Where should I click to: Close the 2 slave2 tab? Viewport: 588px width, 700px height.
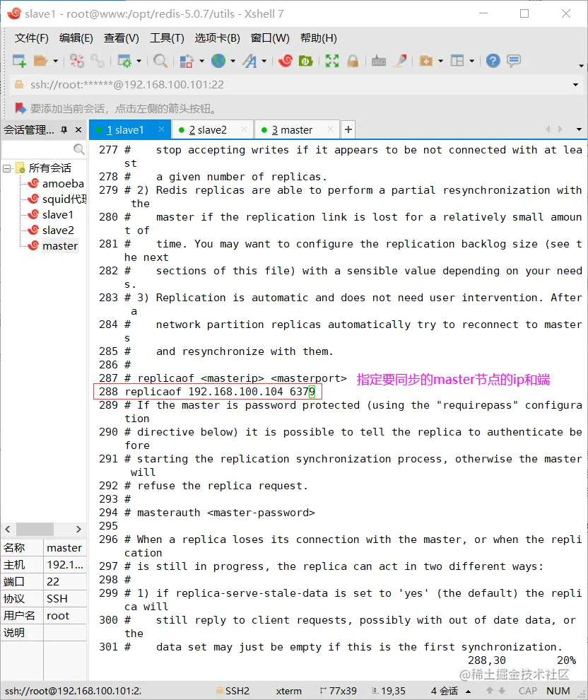(x=244, y=129)
